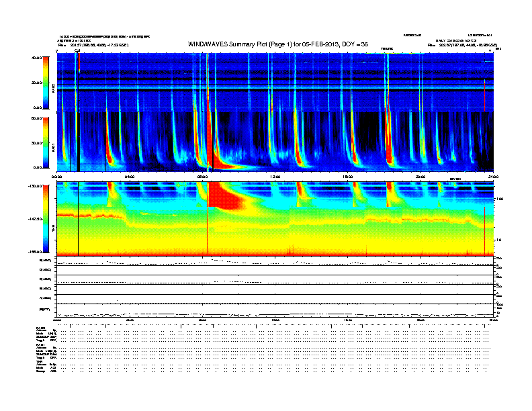The width and height of the screenshot is (532, 411).
Task: Click the 100 tick on TNR right axis
Action: (500, 199)
